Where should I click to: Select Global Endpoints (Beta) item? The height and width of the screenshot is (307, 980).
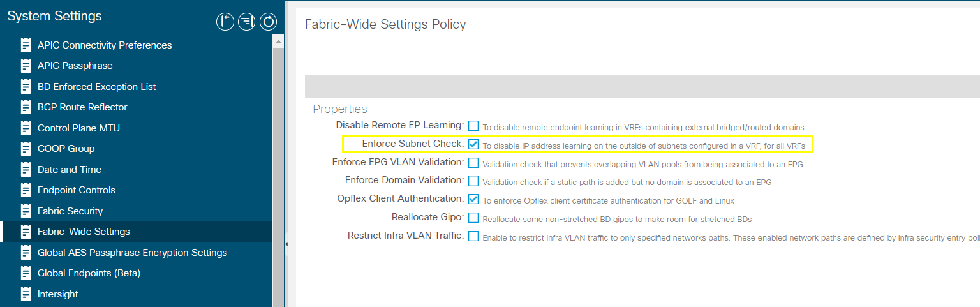click(89, 273)
